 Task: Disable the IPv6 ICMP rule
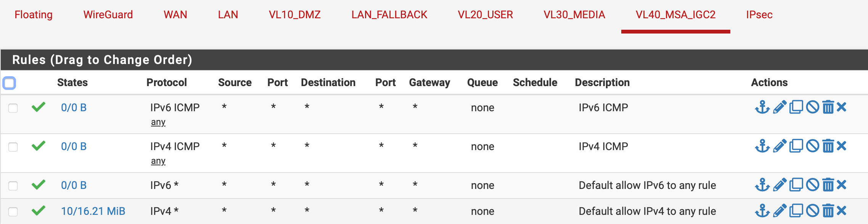pos(813,107)
